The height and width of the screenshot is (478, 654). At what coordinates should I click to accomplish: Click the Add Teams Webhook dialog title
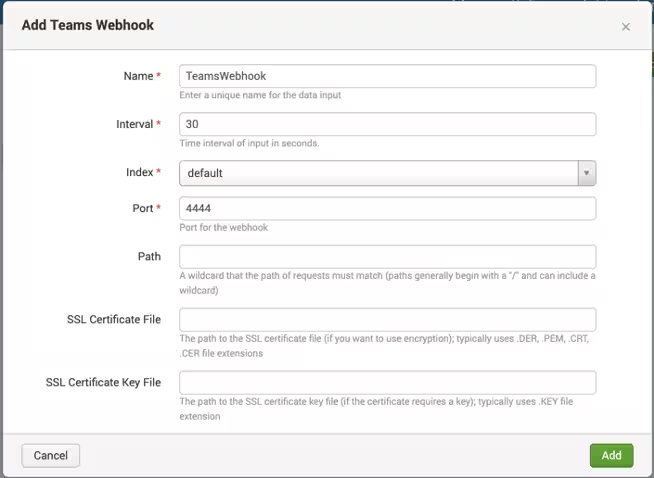coord(88,24)
